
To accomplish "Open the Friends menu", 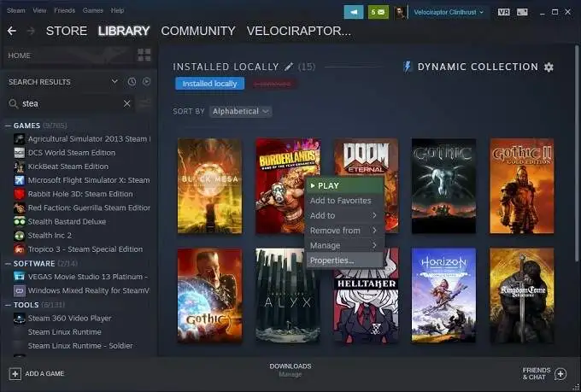I will pyautogui.click(x=64, y=10).
